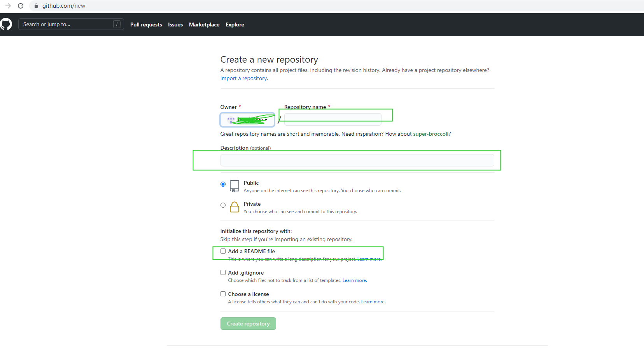Click the Public repository book icon

coord(234,186)
